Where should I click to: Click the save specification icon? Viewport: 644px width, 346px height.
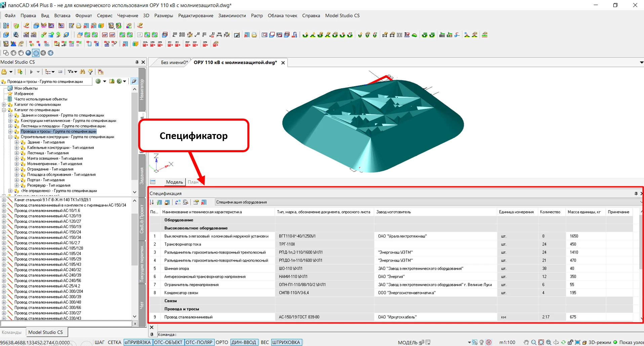coord(167,202)
